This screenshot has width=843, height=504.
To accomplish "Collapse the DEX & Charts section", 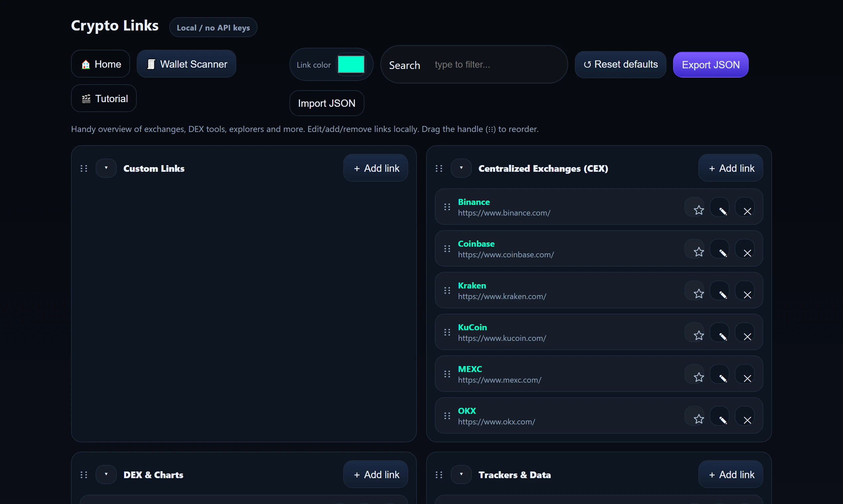I will click(x=106, y=474).
